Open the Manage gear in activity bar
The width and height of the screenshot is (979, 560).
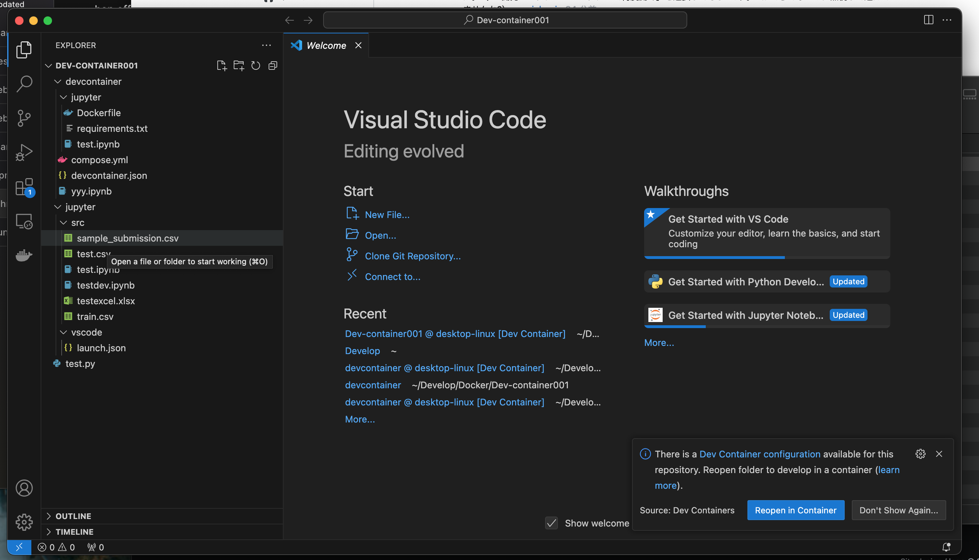24,522
